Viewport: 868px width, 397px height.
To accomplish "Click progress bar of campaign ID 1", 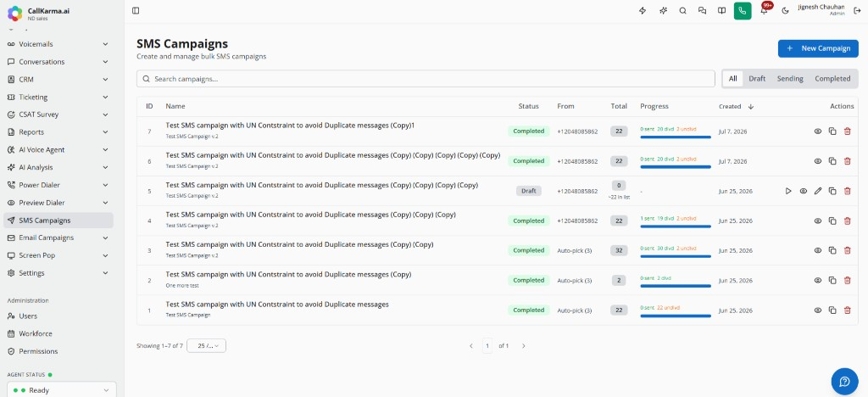I will [x=676, y=316].
